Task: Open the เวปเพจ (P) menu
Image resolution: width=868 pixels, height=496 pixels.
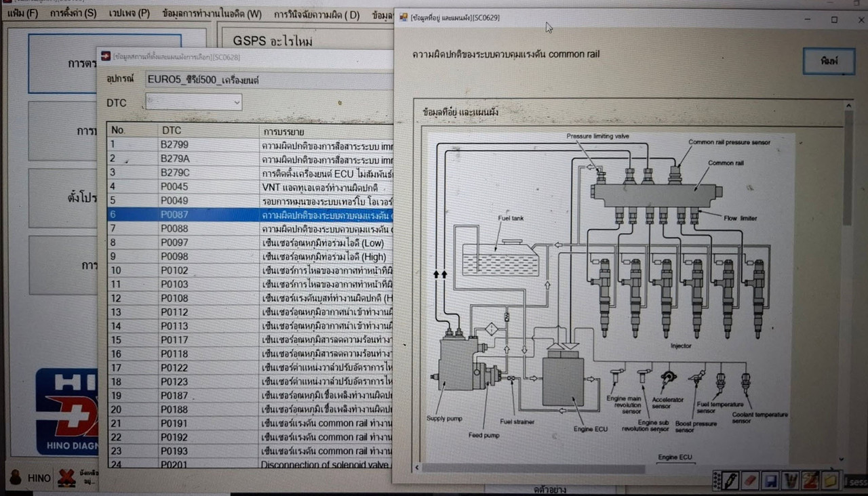Action: tap(130, 14)
